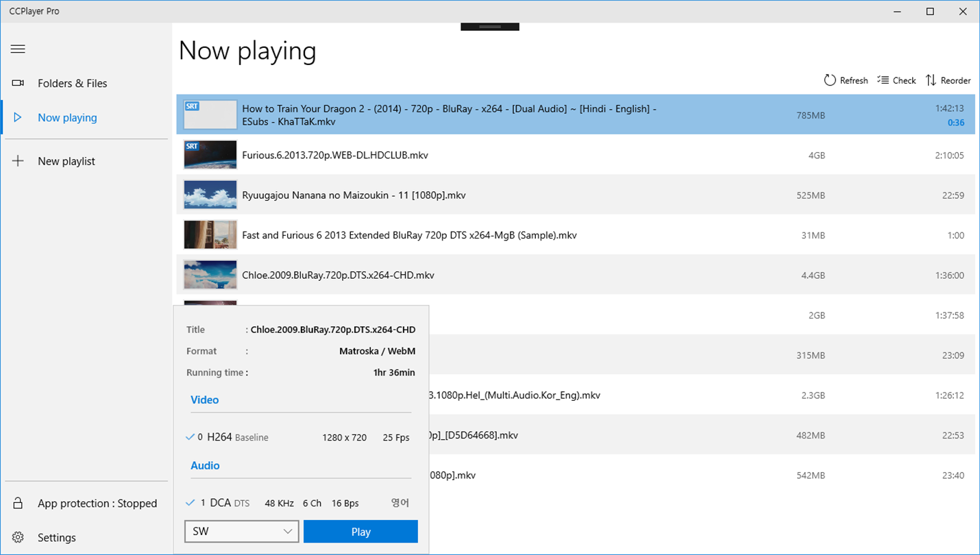
Task: Create a New playlist from sidebar
Action: coord(66,162)
